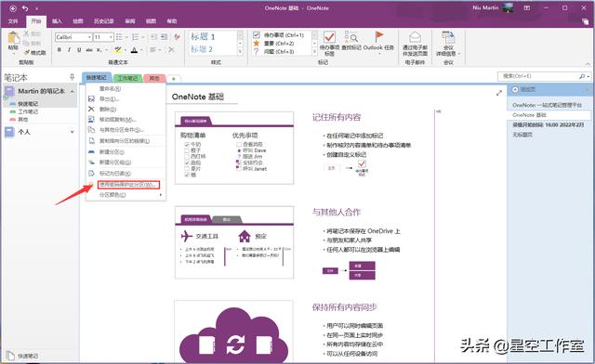Open the Calibri font name dropdown

pos(89,37)
